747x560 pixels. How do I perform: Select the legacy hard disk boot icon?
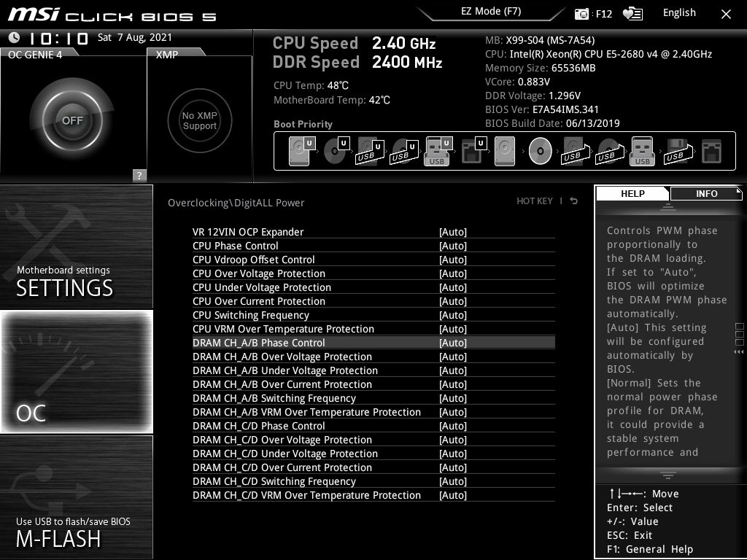coord(505,151)
